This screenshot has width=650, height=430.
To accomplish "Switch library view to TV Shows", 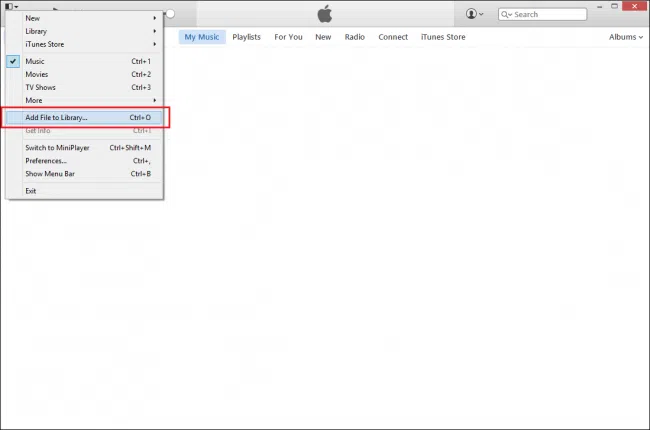I will click(x=41, y=87).
